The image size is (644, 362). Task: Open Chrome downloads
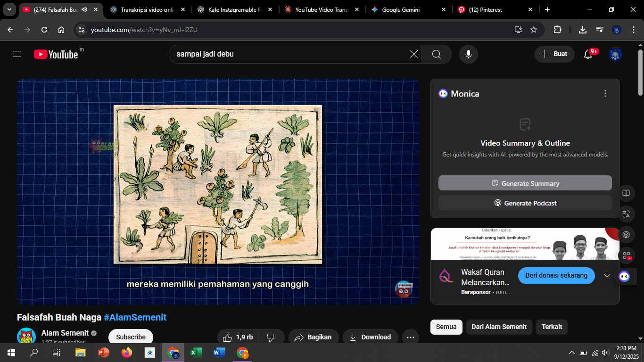click(x=583, y=30)
